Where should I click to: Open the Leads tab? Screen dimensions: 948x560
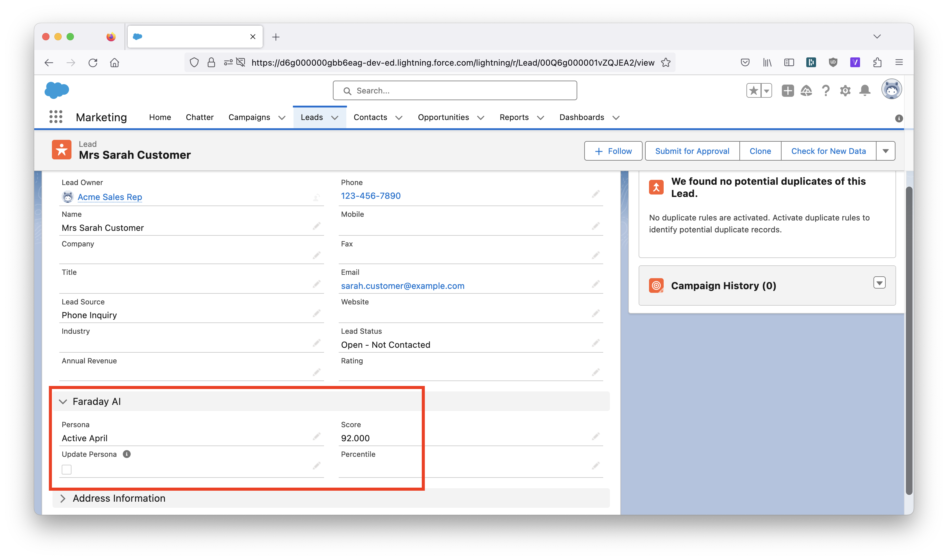point(312,117)
